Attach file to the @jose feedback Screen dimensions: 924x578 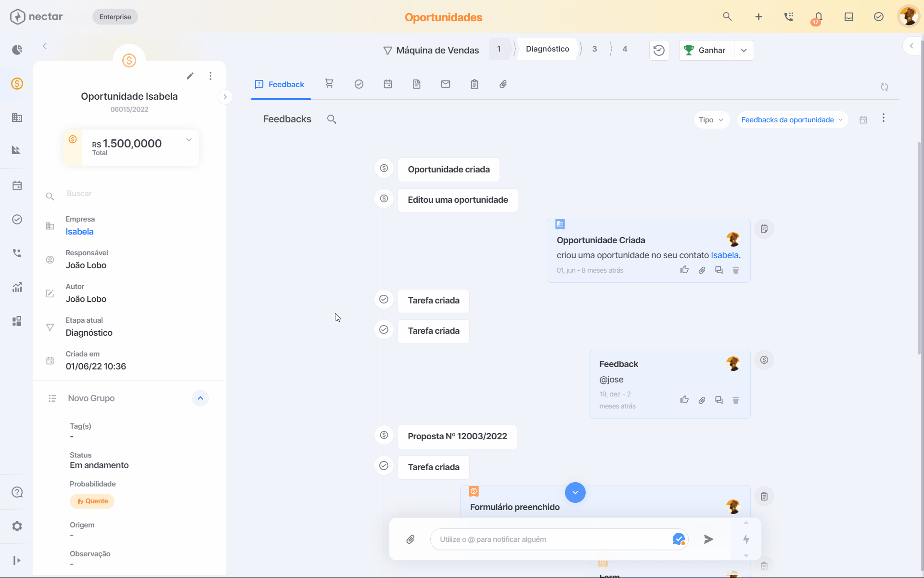pos(702,400)
